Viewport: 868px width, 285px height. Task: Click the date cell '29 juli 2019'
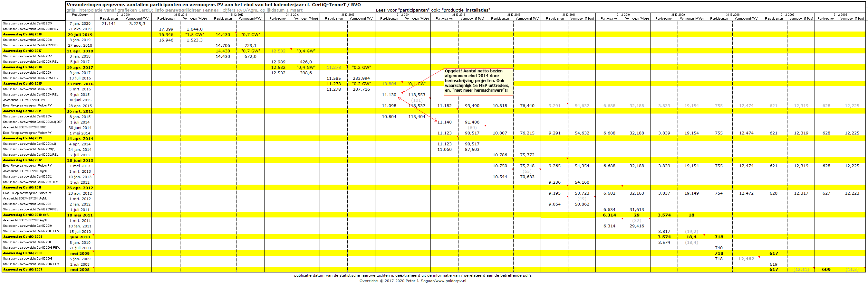point(80,35)
